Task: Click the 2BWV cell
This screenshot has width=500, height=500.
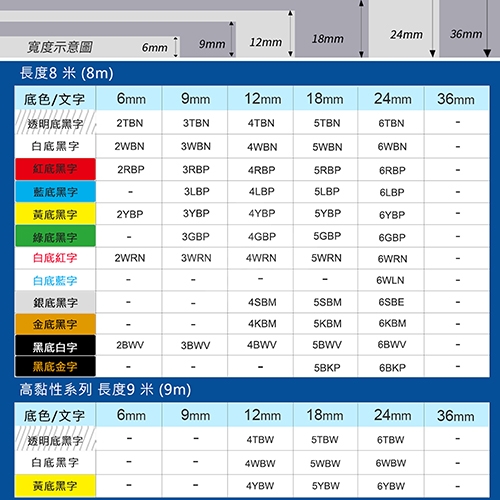Action: [130, 345]
